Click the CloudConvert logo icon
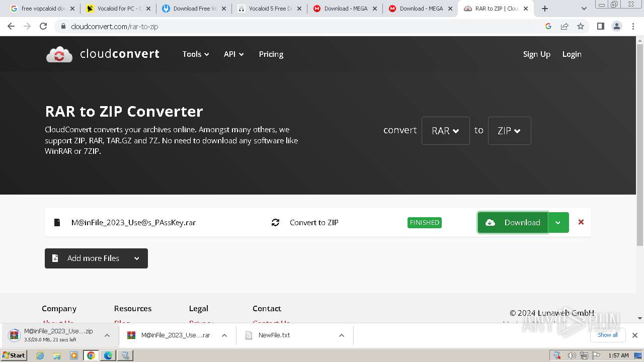 pyautogui.click(x=59, y=54)
